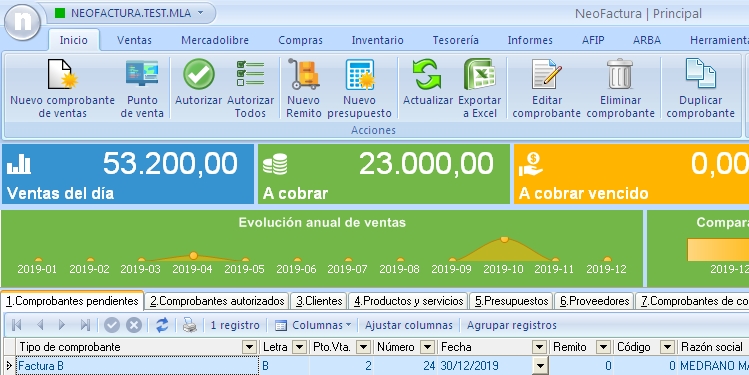Click the Número cell showing 24
The width and height of the screenshot is (749, 375).
pyautogui.click(x=405, y=366)
